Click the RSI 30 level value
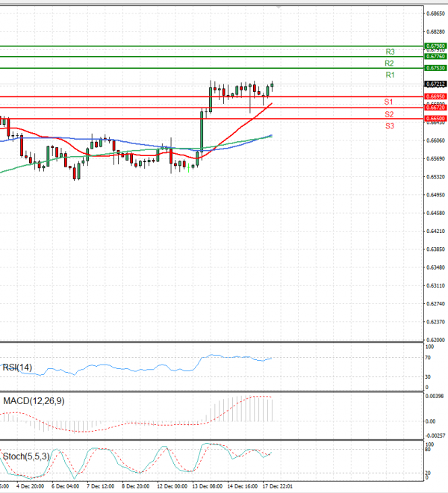The width and height of the screenshot is (448, 493). point(428,376)
